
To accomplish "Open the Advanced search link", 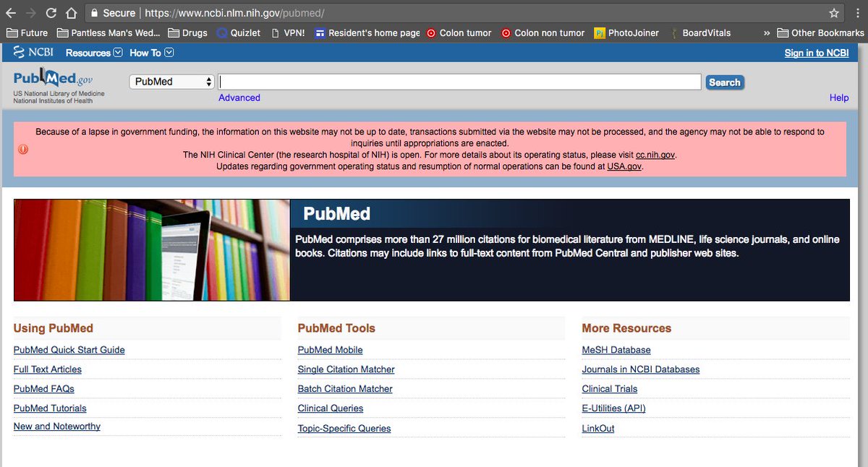I will [239, 98].
